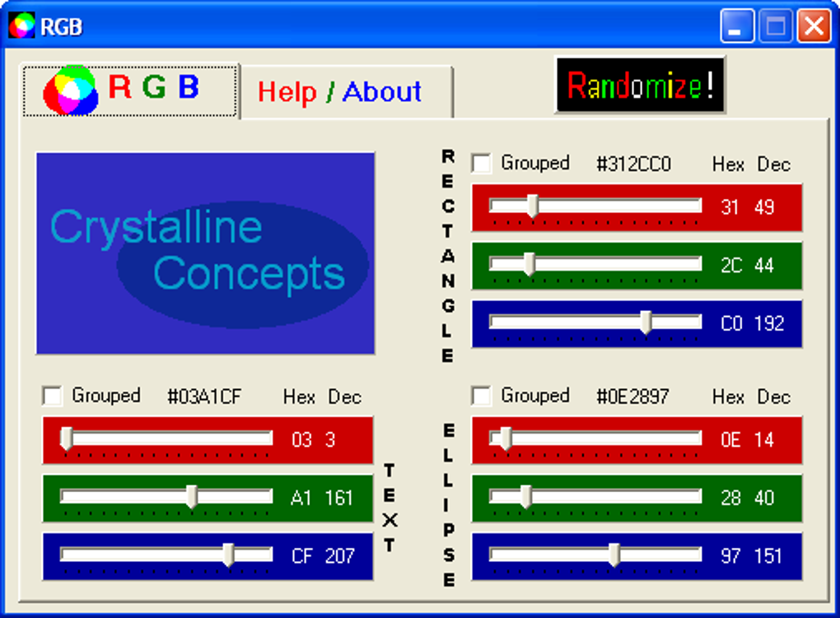Click the RGB application icon in the title bar
This screenshot has width=840, height=618.
point(21,26)
